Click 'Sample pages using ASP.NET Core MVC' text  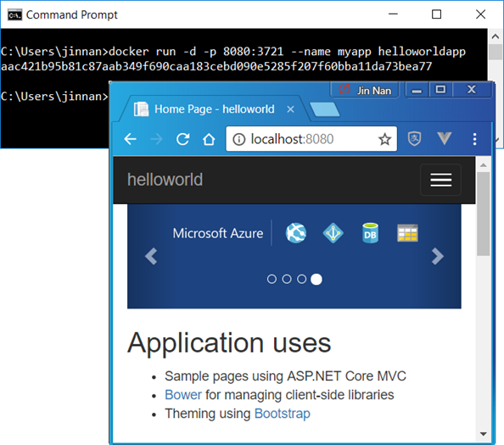pos(285,376)
